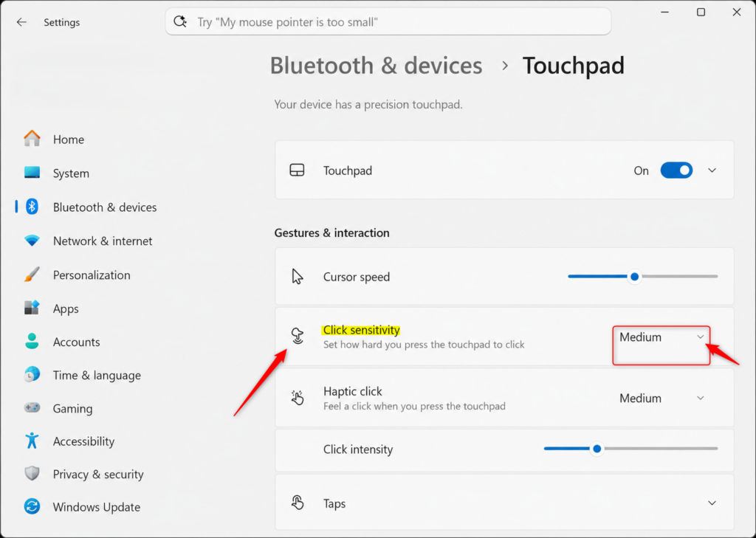
Task: Click the Haptic click hand icon
Action: [298, 398]
